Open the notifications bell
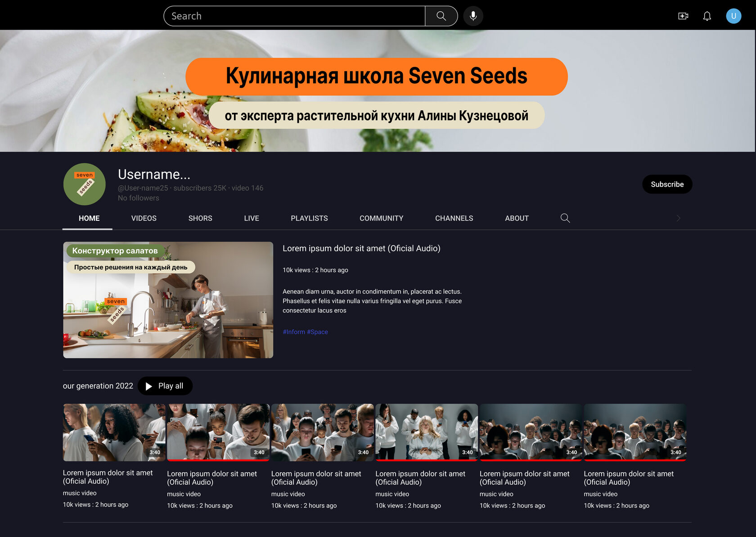Image resolution: width=756 pixels, height=537 pixels. tap(707, 16)
